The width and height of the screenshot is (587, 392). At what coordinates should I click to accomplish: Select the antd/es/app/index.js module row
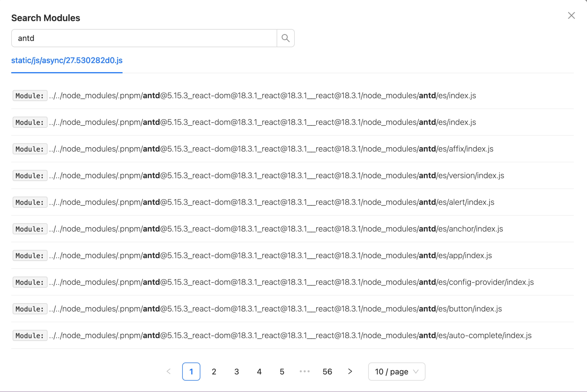point(292,255)
